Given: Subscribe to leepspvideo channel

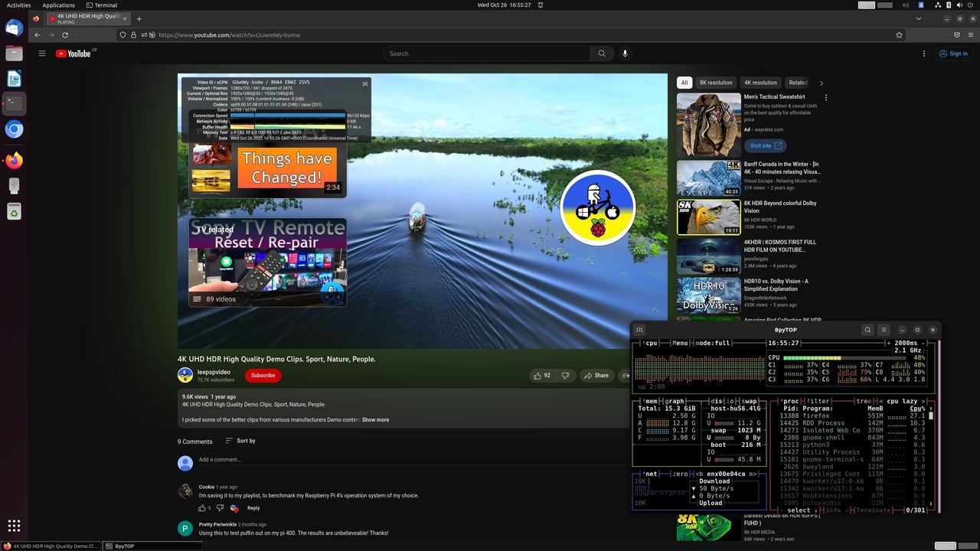Looking at the screenshot, I should [263, 375].
